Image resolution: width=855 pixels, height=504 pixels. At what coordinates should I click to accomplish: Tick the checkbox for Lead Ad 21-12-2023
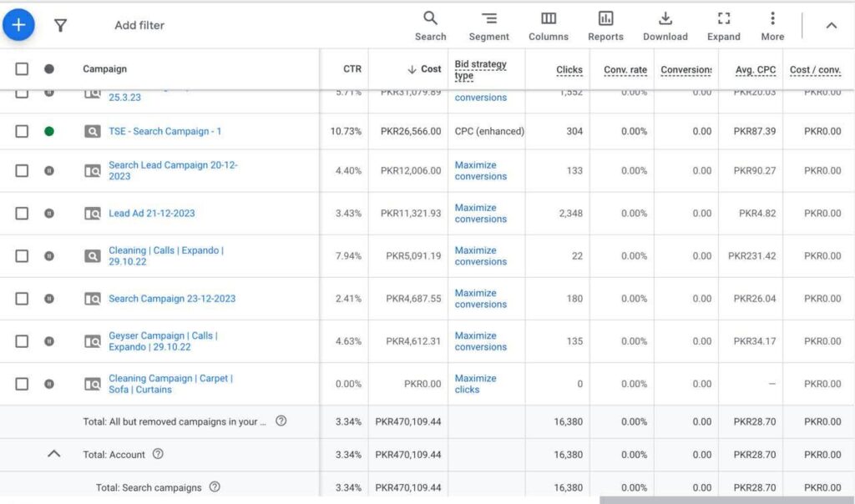23,214
